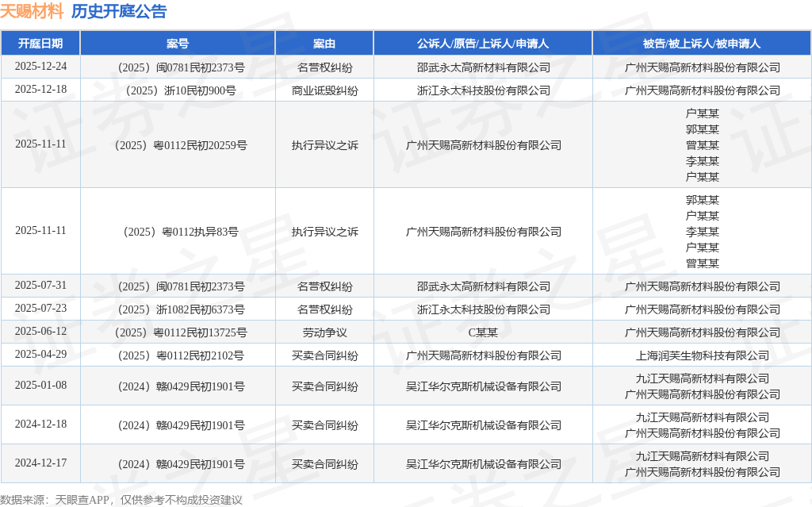Click the date 2025-04-29

pos(40,354)
